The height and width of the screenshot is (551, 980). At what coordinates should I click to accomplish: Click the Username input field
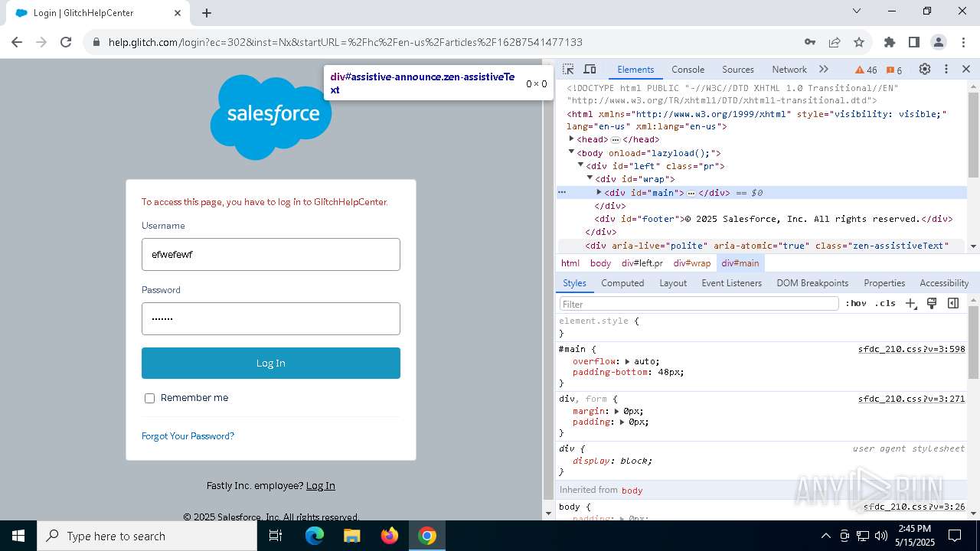pos(271,254)
